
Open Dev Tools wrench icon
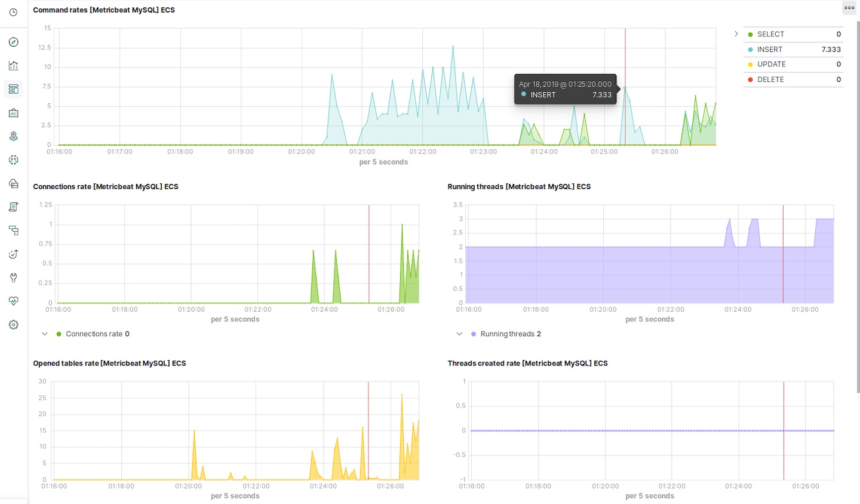(x=13, y=278)
